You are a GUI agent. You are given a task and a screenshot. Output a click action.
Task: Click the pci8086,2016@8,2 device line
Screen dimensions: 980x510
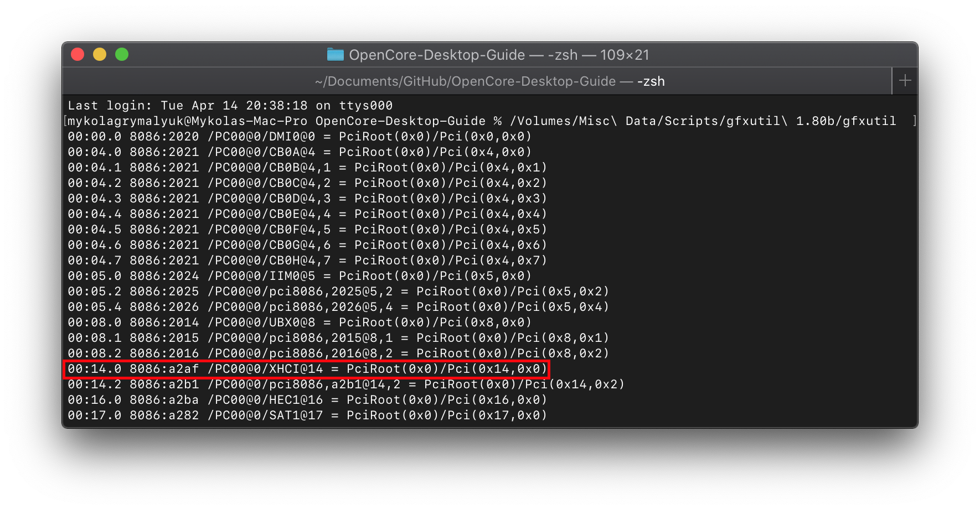pyautogui.click(x=338, y=353)
